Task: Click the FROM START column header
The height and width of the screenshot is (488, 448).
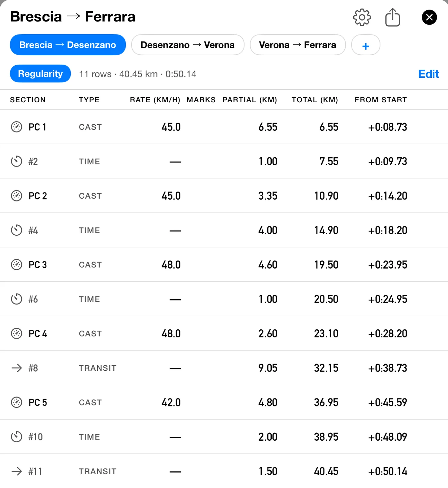Action: (x=381, y=100)
